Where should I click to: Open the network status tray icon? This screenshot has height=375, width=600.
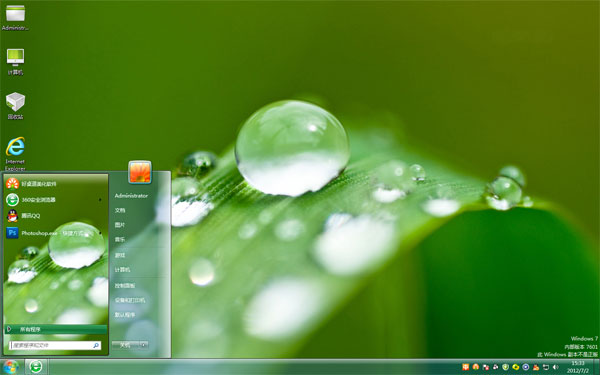[x=546, y=367]
